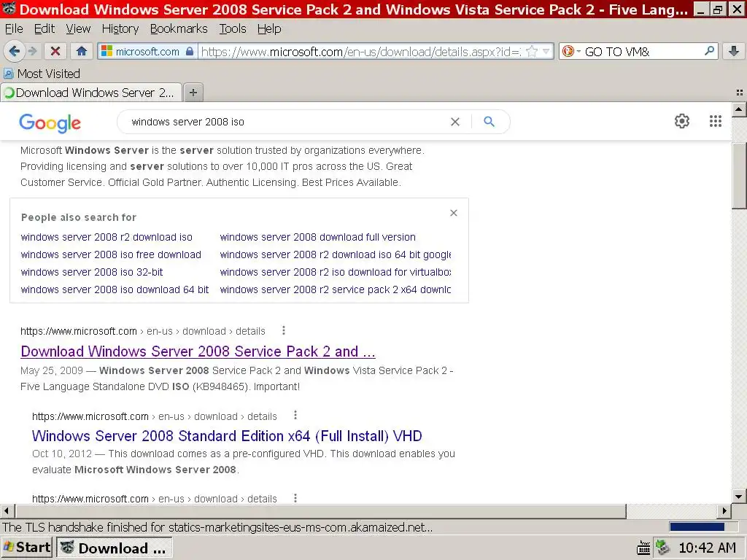Click the GO TO VM& search field
Screen dimensions: 747x560
642,52
